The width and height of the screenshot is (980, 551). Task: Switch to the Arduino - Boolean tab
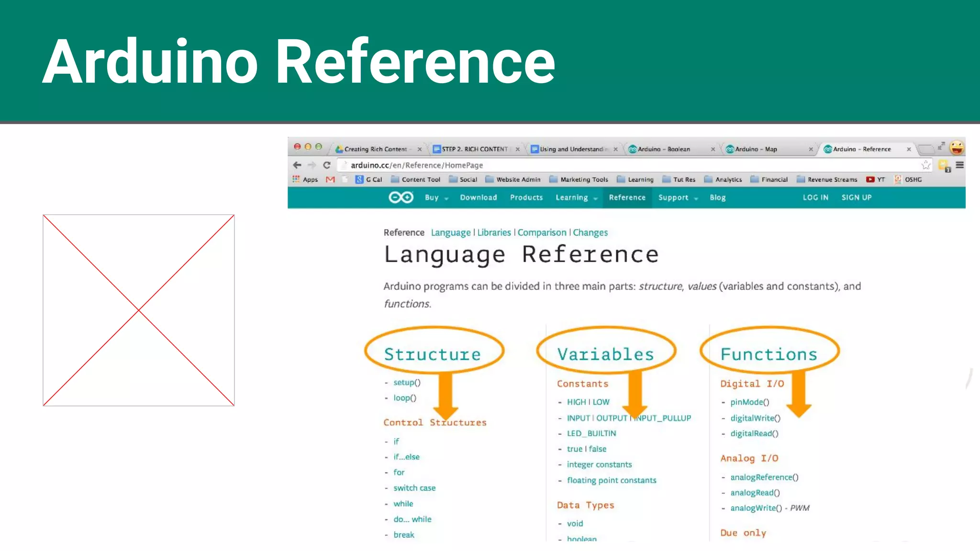[664, 149]
